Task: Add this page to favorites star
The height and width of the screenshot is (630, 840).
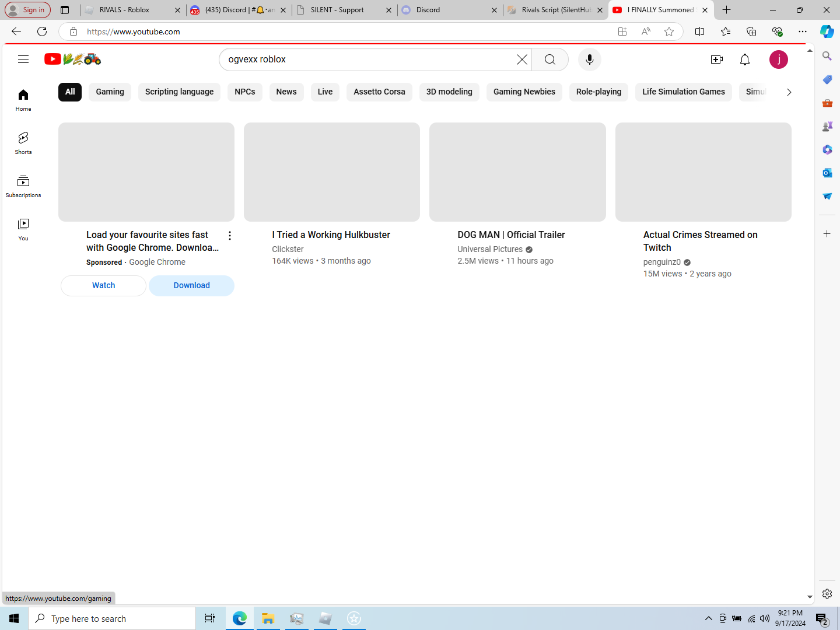Action: 669,32
